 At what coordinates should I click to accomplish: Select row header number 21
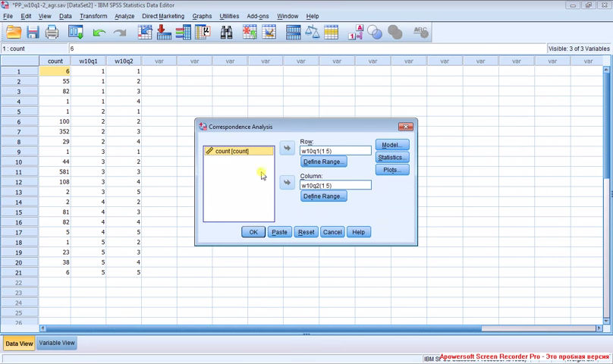[x=19, y=272]
